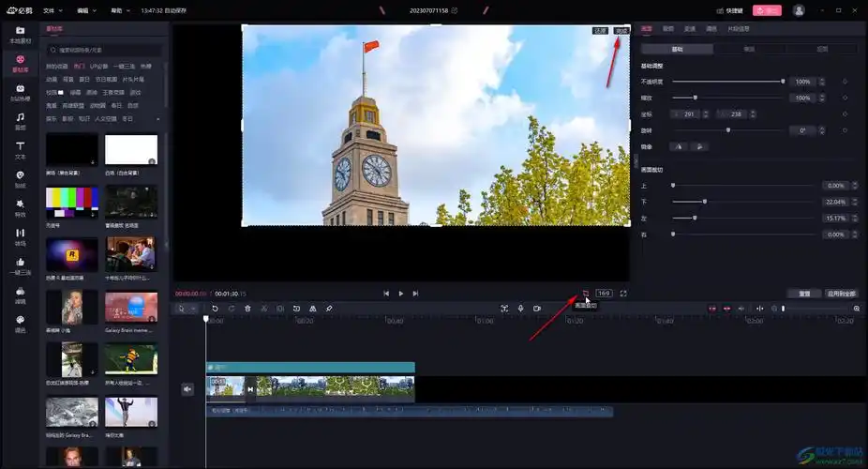Screen dimensions: 868x469
Task: Select the color bars test pattern thumbnail
Action: (x=72, y=199)
